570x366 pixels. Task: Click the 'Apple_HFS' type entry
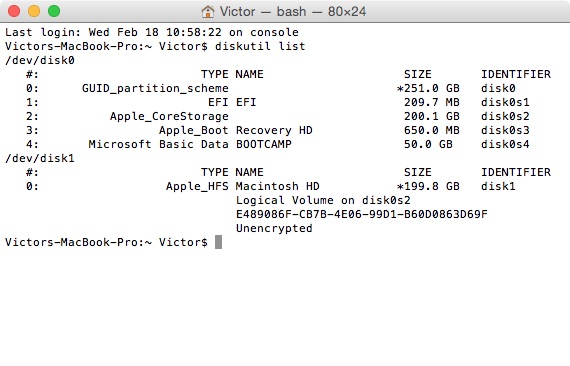pos(197,186)
